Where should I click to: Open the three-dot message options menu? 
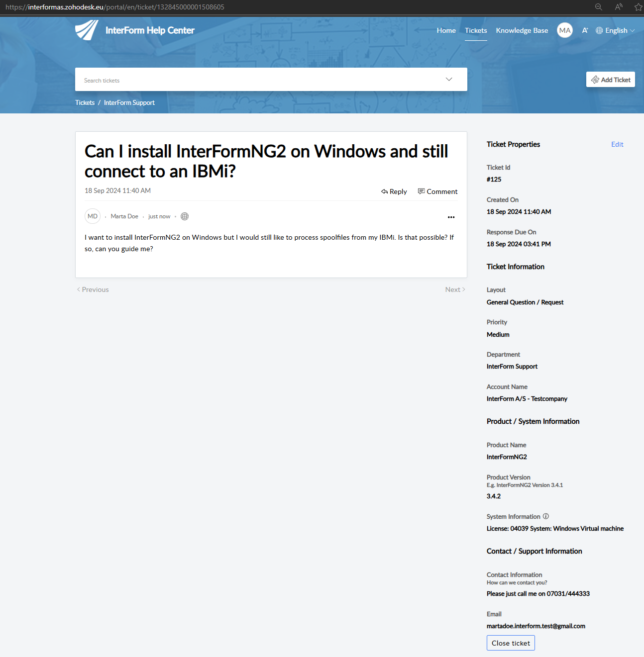(x=451, y=217)
